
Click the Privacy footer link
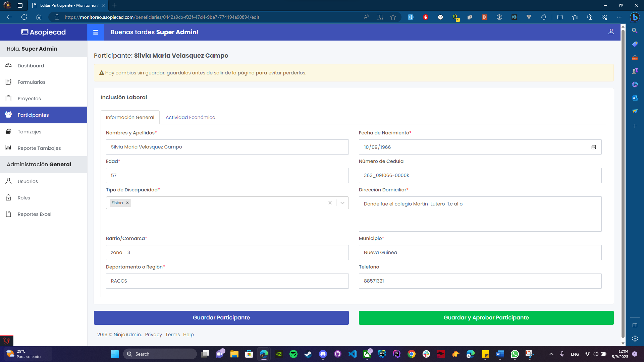153,335
